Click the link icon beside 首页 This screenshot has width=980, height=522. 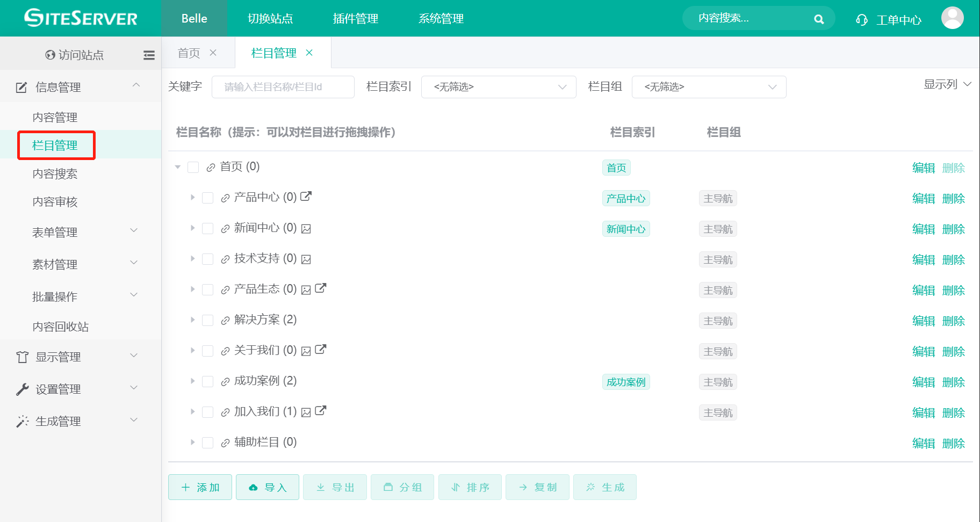(x=210, y=167)
